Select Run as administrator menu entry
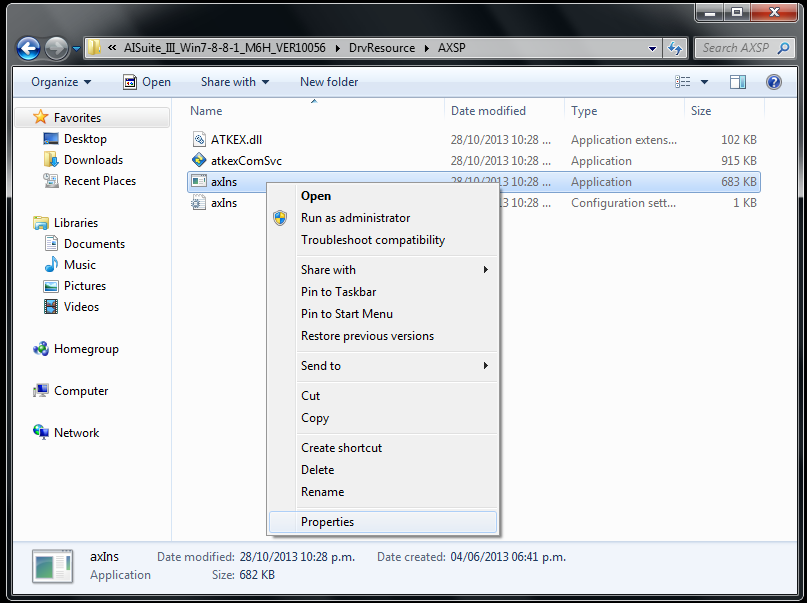 click(355, 218)
